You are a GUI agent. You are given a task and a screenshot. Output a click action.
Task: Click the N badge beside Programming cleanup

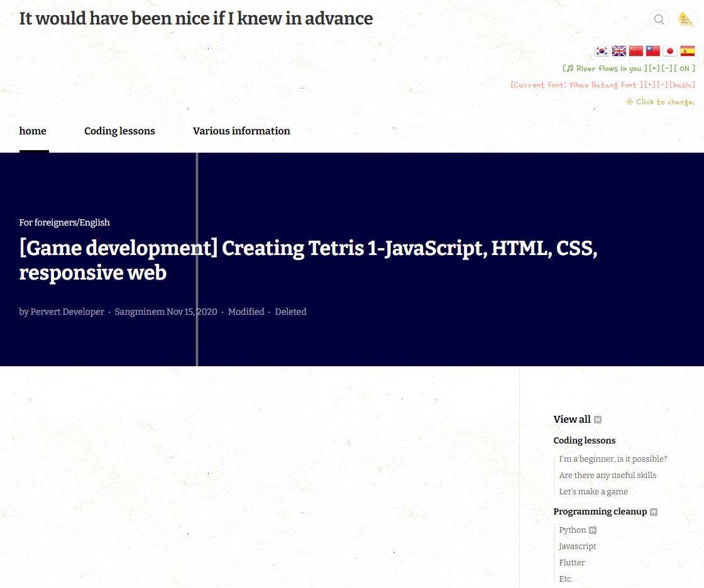pyautogui.click(x=654, y=512)
